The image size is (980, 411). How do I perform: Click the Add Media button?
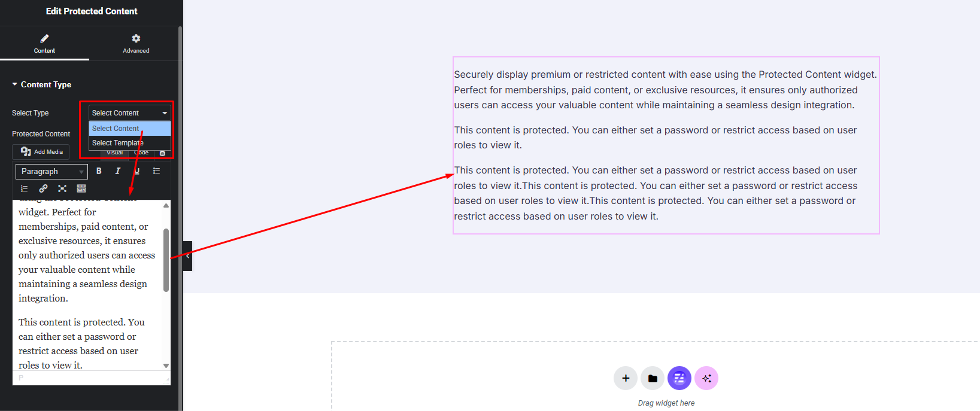(x=41, y=152)
